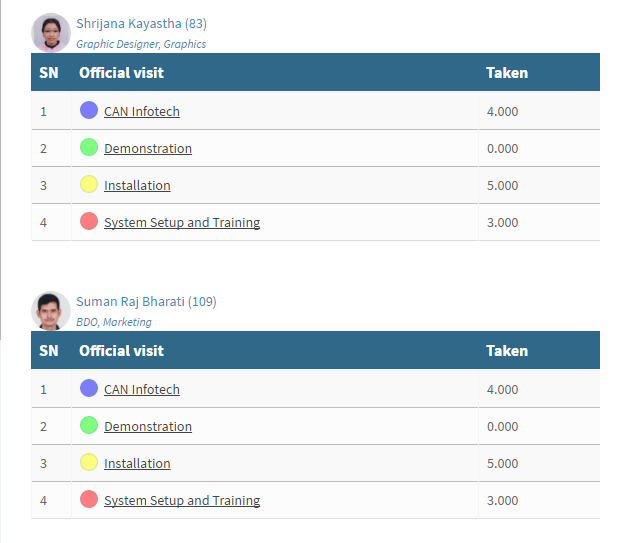Click yellow color dot beside Shrijana's Installation
This screenshot has width=630, height=543.
(89, 184)
